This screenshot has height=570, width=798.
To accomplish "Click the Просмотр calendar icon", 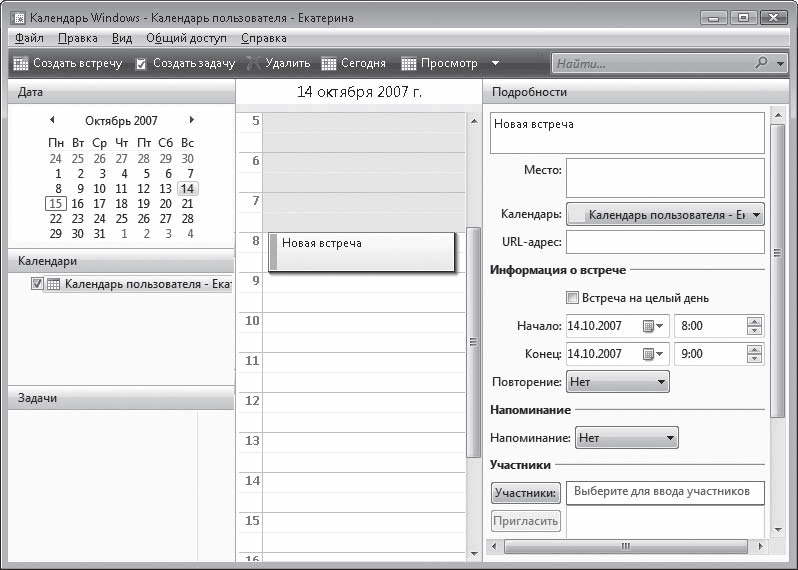I will (x=409, y=64).
